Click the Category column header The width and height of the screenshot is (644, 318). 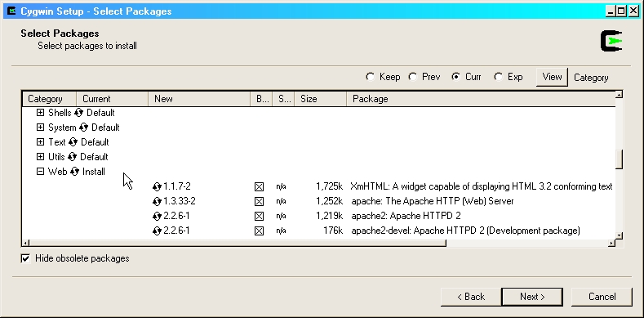[49, 99]
